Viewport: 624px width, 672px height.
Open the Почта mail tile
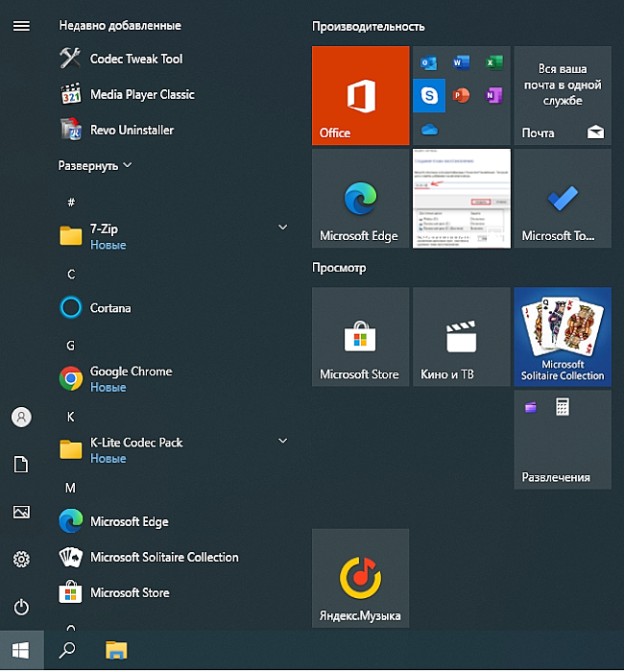point(563,96)
